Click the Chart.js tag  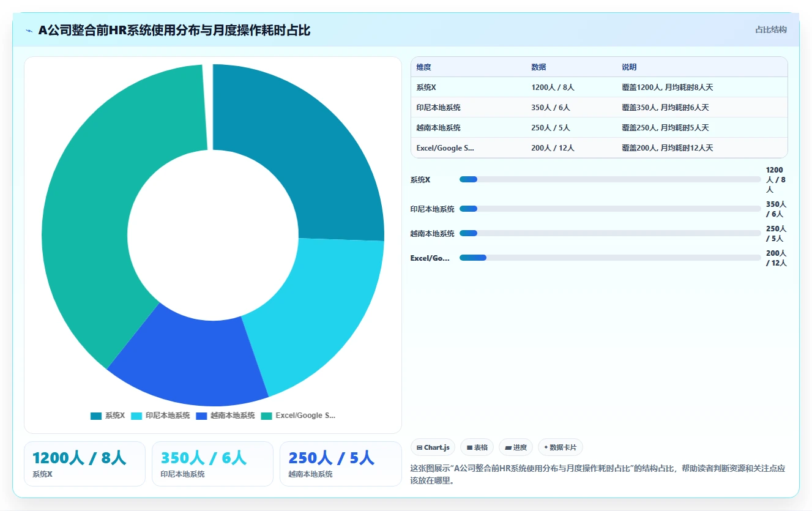pyautogui.click(x=433, y=447)
